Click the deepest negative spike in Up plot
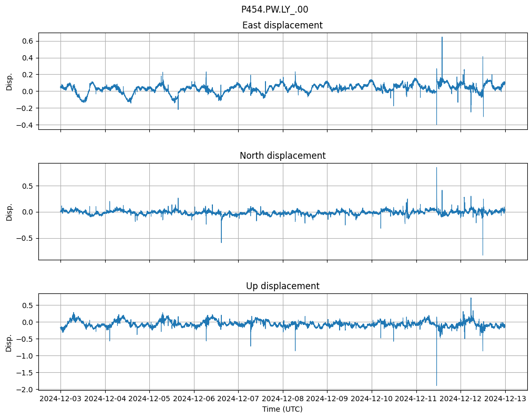 pyautogui.click(x=436, y=385)
